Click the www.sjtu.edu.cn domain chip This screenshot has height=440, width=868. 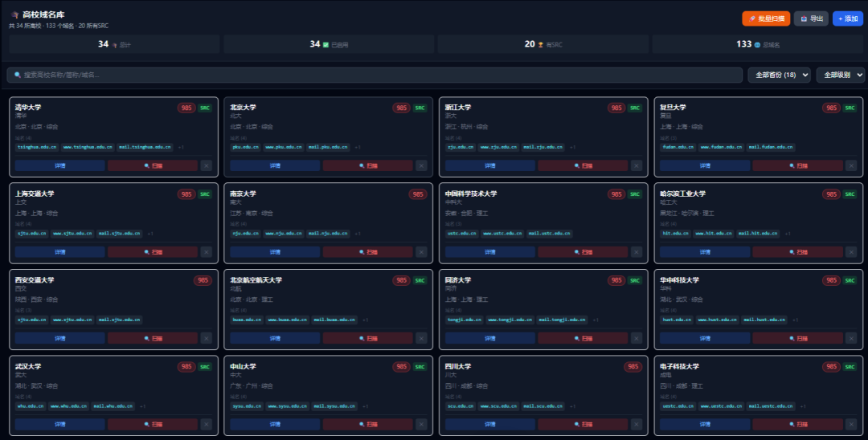click(x=72, y=234)
